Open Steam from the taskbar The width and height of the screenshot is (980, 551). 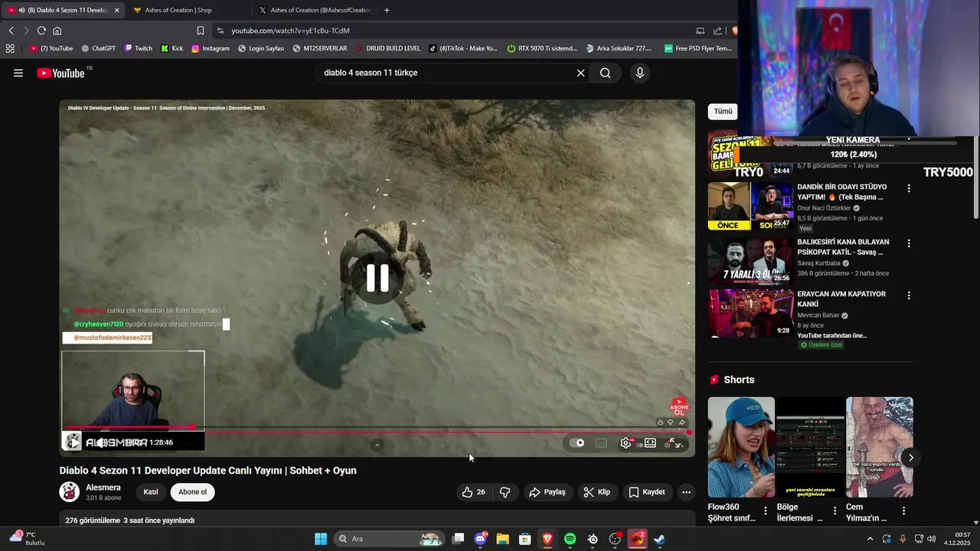point(659,539)
